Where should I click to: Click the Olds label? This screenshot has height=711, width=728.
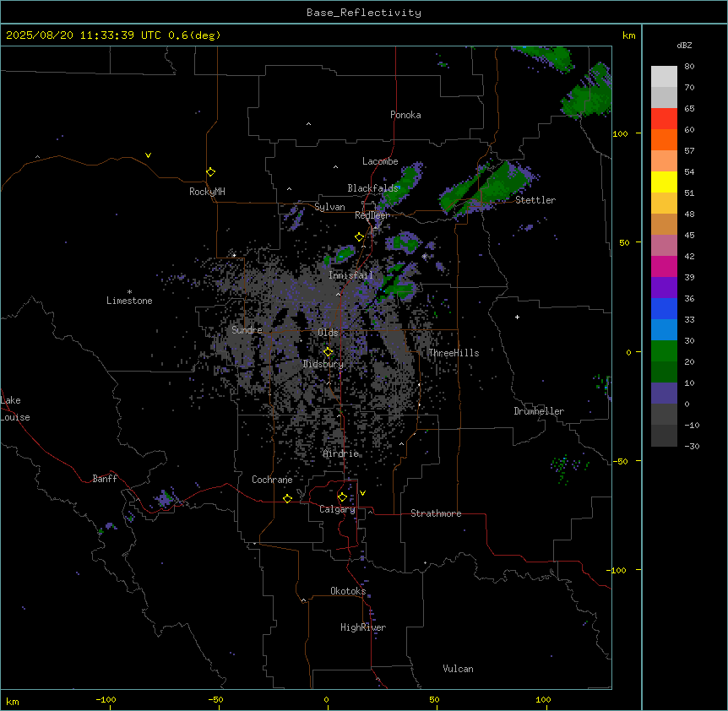click(x=328, y=333)
